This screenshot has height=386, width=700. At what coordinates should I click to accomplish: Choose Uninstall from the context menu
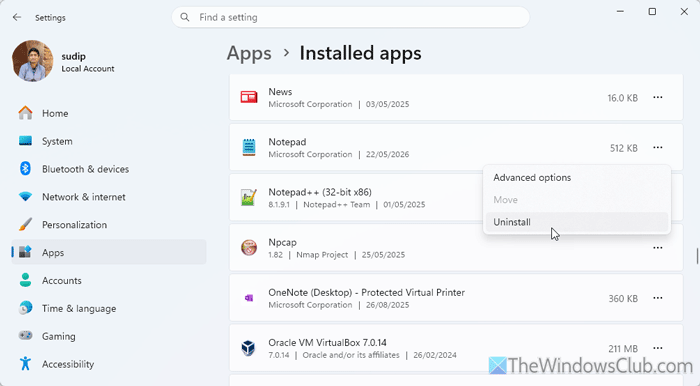click(577, 222)
